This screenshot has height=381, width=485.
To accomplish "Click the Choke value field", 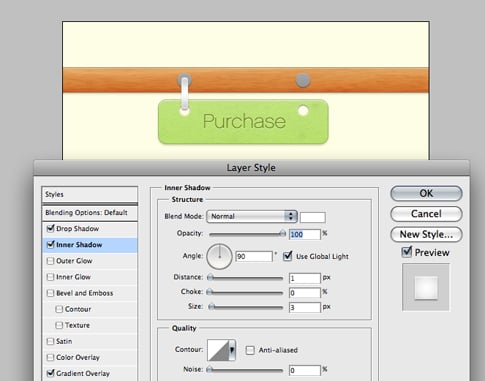I will click(305, 293).
